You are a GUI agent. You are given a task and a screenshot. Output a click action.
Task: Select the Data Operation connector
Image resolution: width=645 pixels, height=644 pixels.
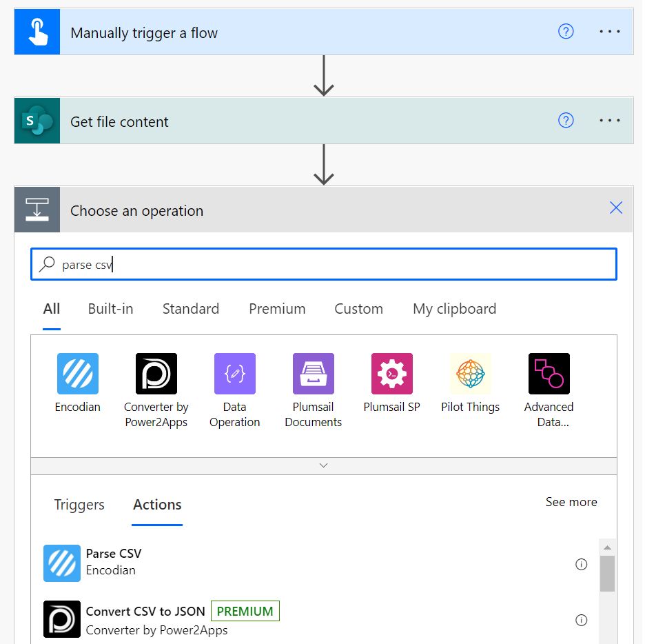[x=235, y=390]
